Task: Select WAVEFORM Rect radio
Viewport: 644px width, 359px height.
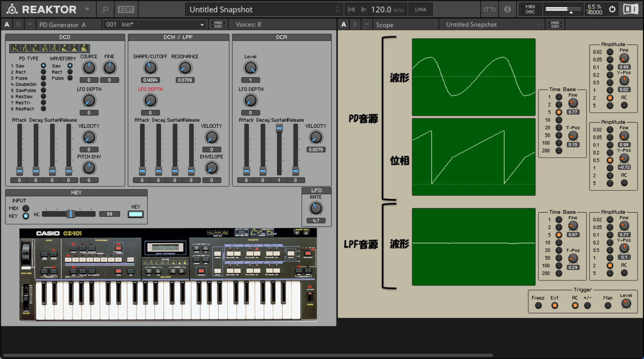Action: tap(70, 72)
